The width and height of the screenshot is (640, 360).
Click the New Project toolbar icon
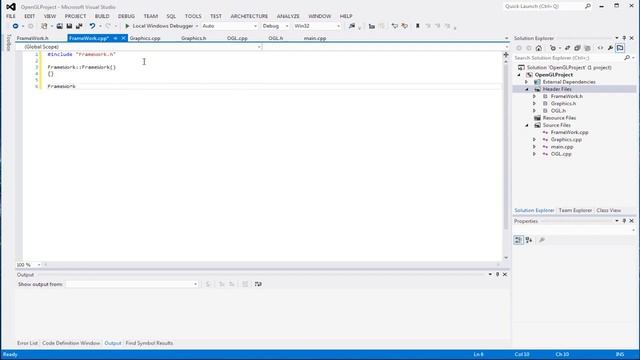tap(44, 26)
